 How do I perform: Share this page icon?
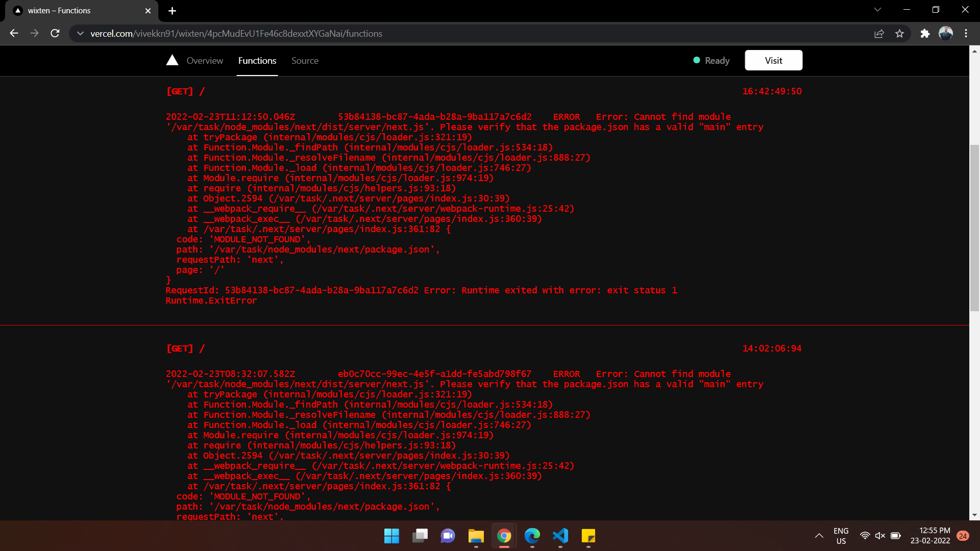pos(879,33)
